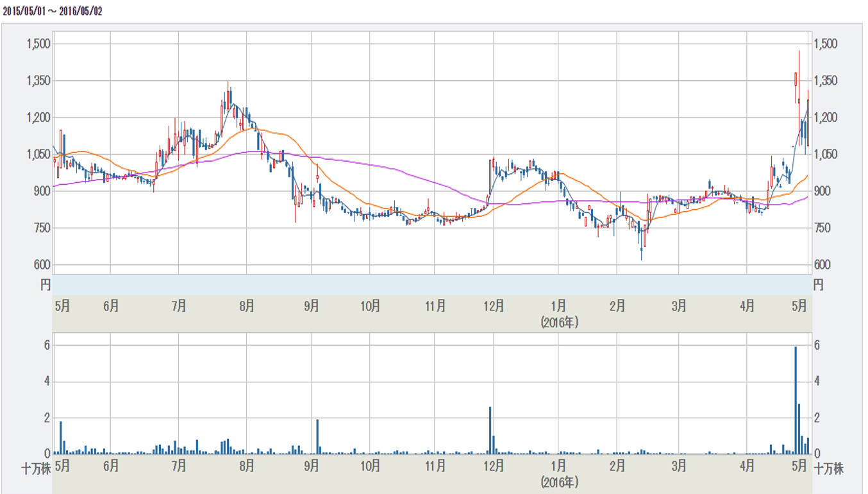Click the 600 label on the right price axis
868x494 pixels.
[822, 265]
